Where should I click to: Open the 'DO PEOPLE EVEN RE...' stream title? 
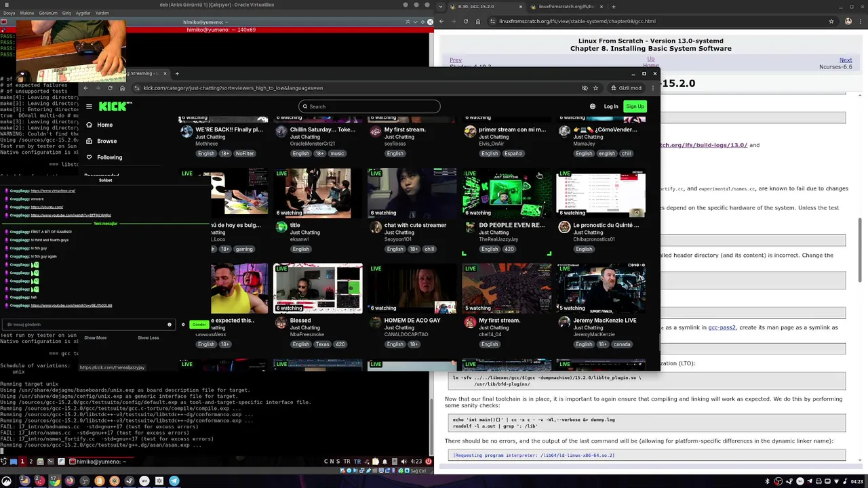coord(511,225)
